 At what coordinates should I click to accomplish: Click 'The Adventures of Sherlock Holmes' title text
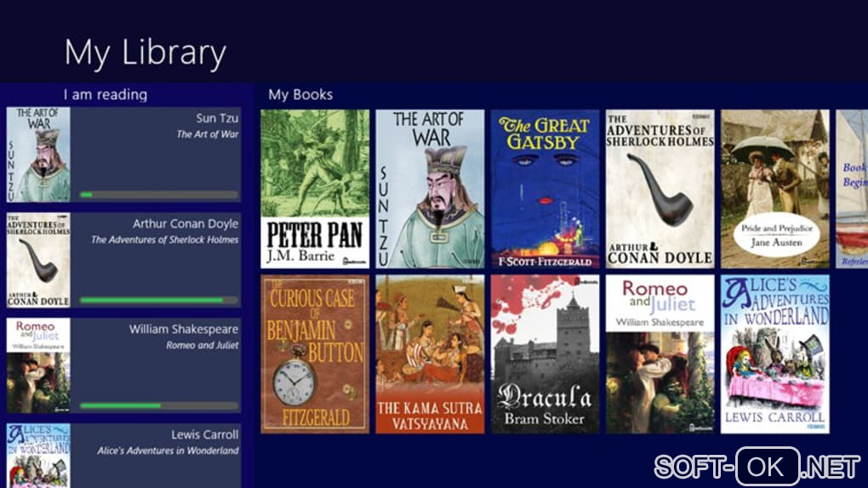(x=165, y=240)
